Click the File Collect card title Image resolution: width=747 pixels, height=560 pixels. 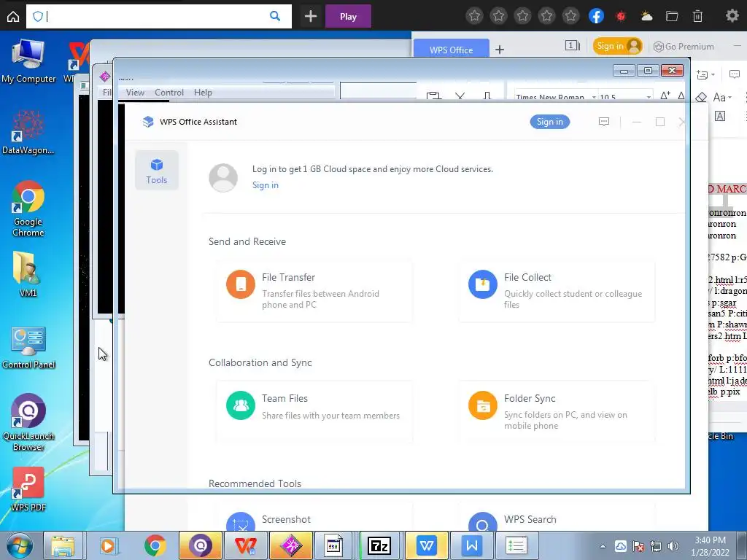(527, 277)
